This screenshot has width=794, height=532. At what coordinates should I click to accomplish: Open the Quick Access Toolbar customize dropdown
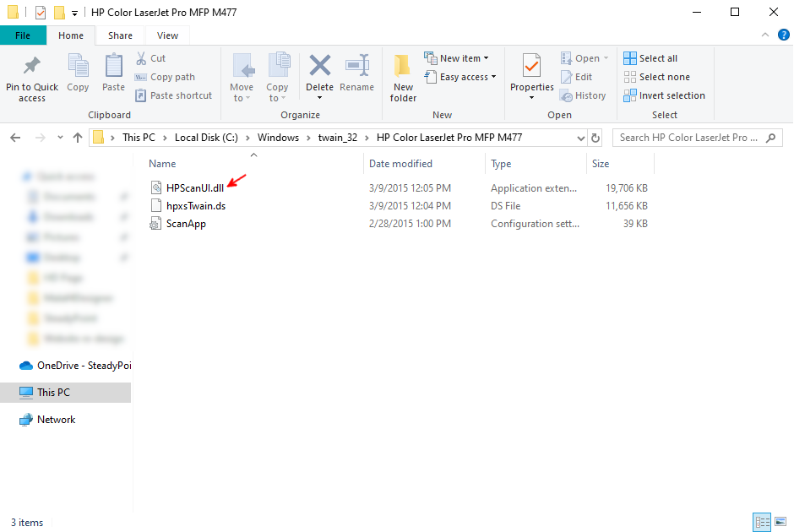74,14
